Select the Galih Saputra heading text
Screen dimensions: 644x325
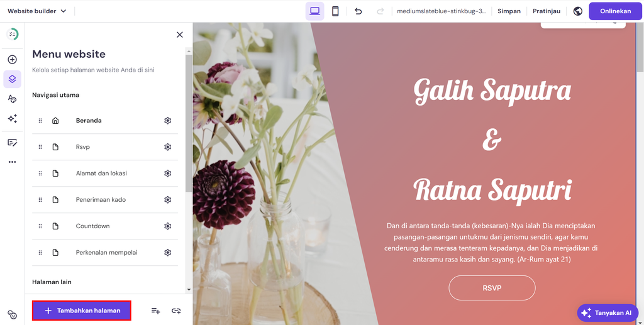point(492,91)
